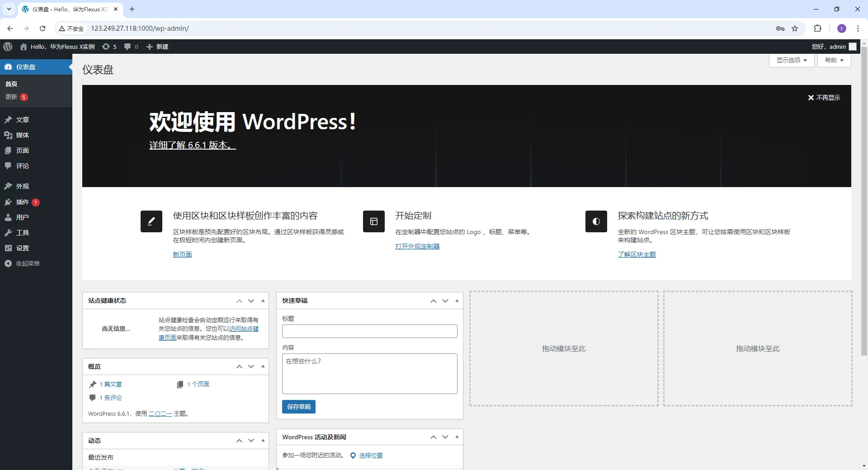Dismiss welcome panel with 不再显示
This screenshot has height=470, width=868.
point(824,98)
